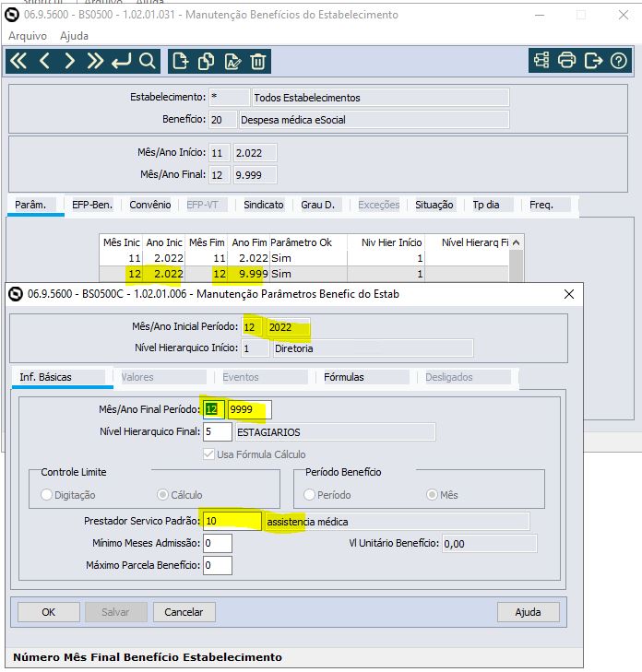
Task: Click Prestador Servico Padrão field 10
Action: (x=232, y=521)
